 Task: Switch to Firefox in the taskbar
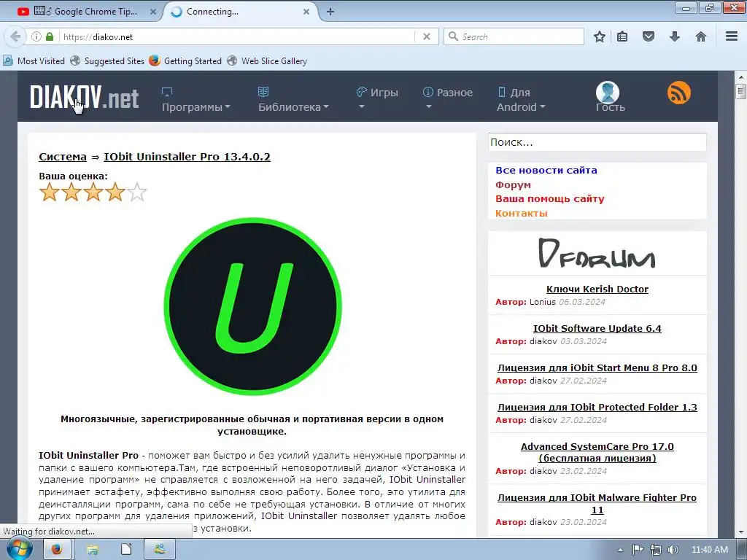pos(57,550)
